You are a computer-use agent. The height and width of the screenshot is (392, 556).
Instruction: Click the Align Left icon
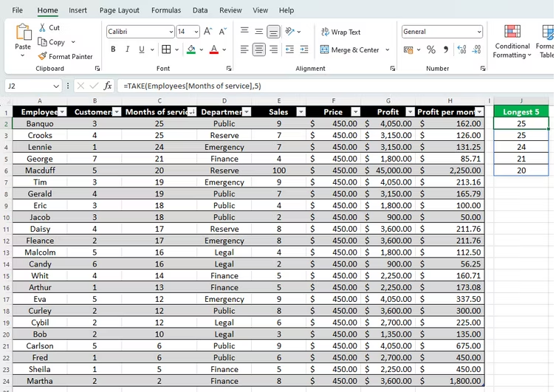pyautogui.click(x=244, y=49)
